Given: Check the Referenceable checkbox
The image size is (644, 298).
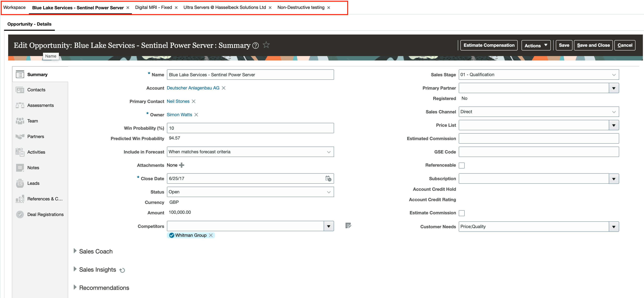Looking at the screenshot, I should 462,166.
